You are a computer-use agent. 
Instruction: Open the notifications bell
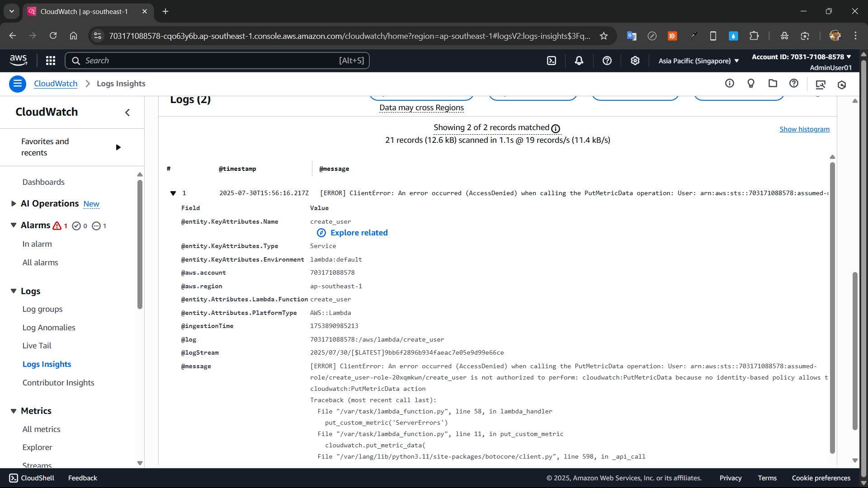[579, 61]
